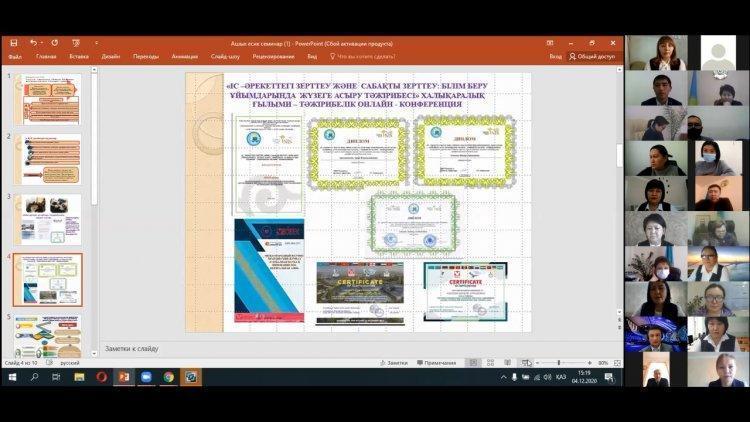The image size is (750, 422).
Task: Start Slide Show view icon in status bar
Action: tap(526, 363)
